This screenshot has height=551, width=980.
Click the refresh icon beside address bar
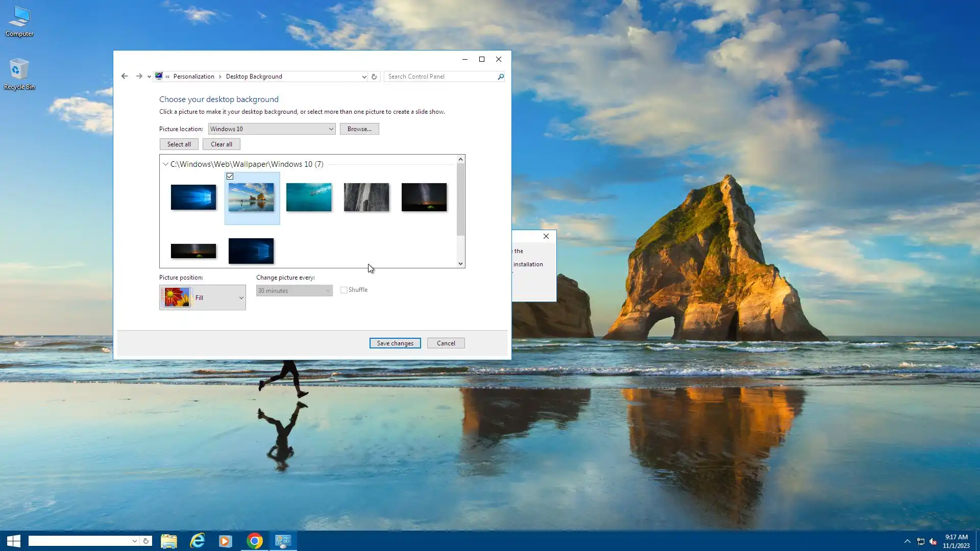(x=374, y=77)
